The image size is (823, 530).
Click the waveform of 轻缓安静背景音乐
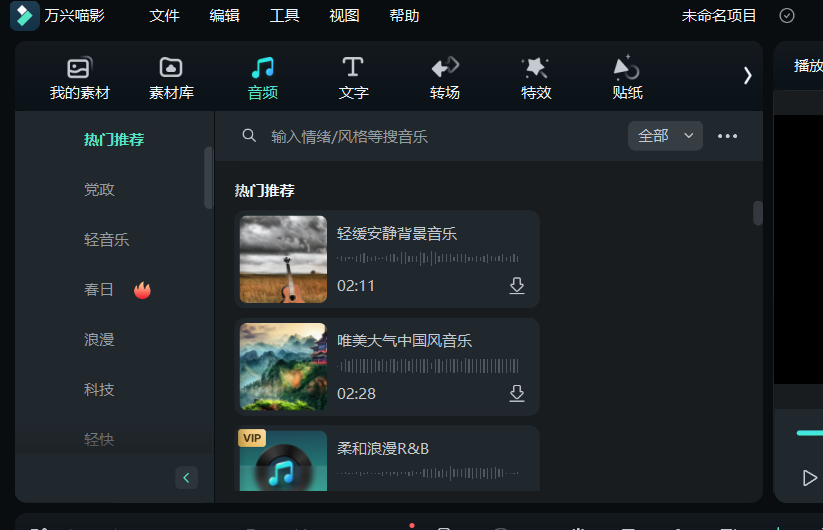point(427,258)
